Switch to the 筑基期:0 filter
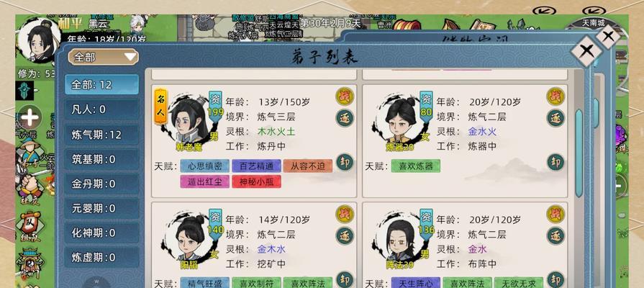 pos(102,159)
